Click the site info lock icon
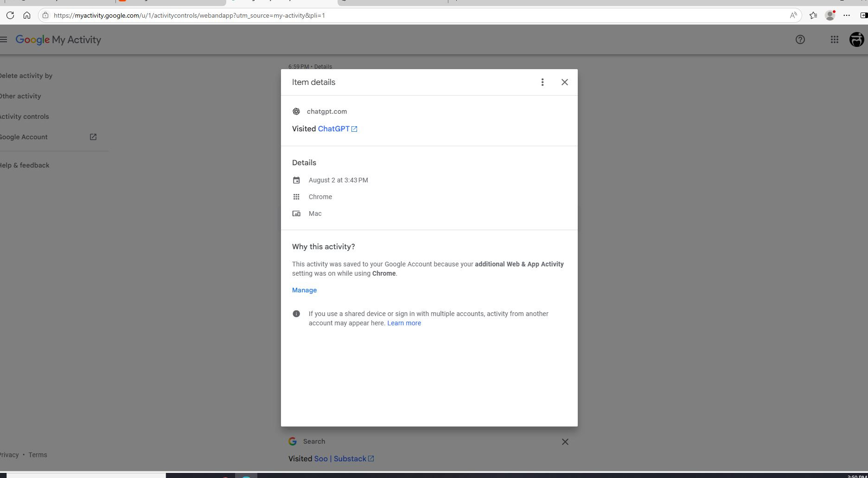The height and width of the screenshot is (478, 868). coord(45,15)
